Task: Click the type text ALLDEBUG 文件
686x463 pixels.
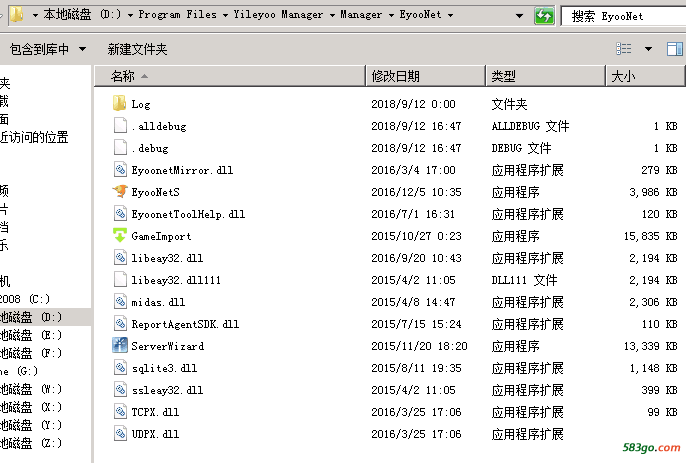Action: coord(530,126)
